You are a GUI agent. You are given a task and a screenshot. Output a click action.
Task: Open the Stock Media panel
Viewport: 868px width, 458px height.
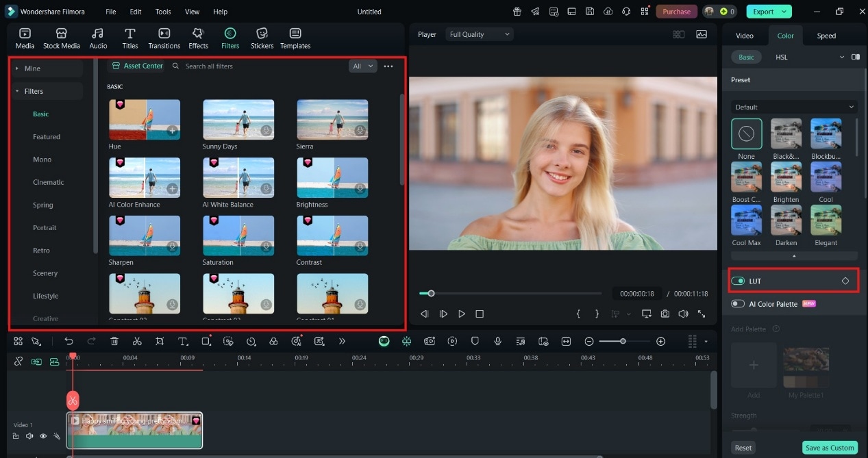pyautogui.click(x=62, y=38)
